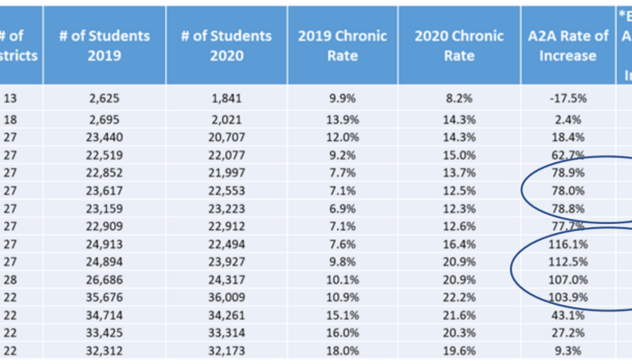
Task: Click the cell showing 36,009 students
Action: [226, 298]
